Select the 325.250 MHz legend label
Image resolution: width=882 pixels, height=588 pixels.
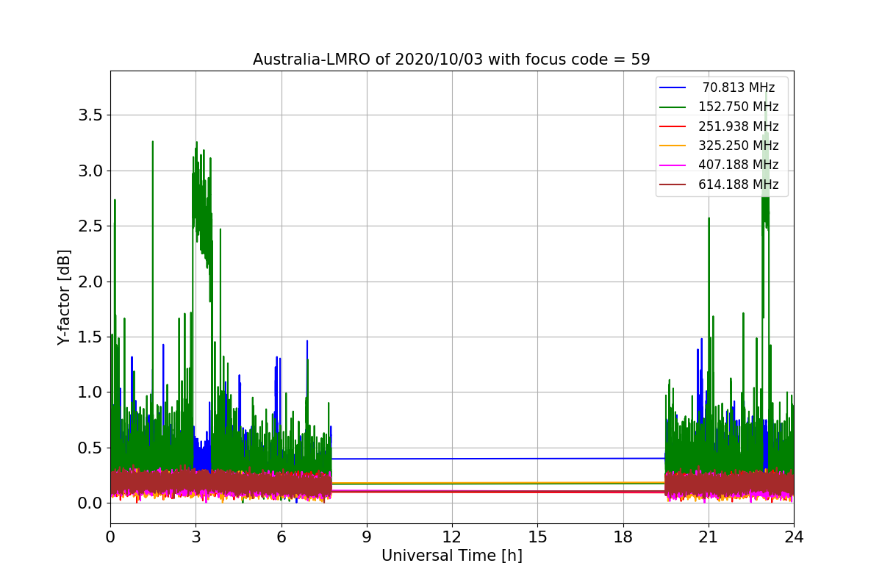coord(739,146)
